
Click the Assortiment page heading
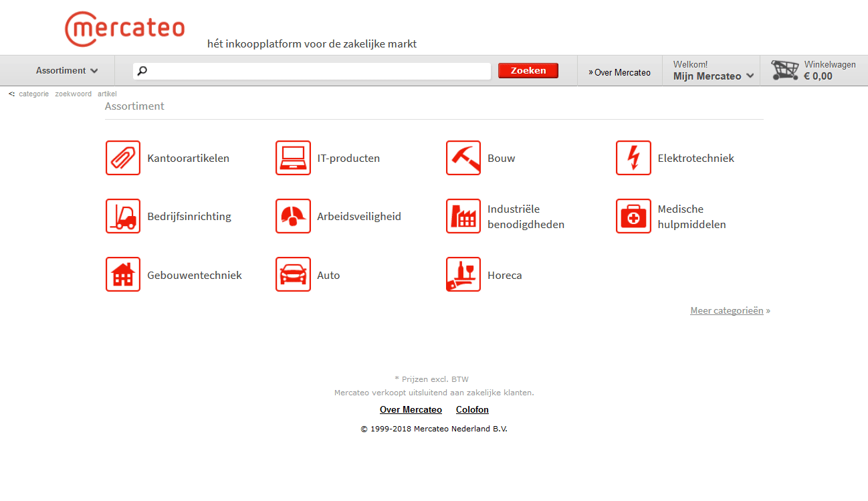coord(134,106)
